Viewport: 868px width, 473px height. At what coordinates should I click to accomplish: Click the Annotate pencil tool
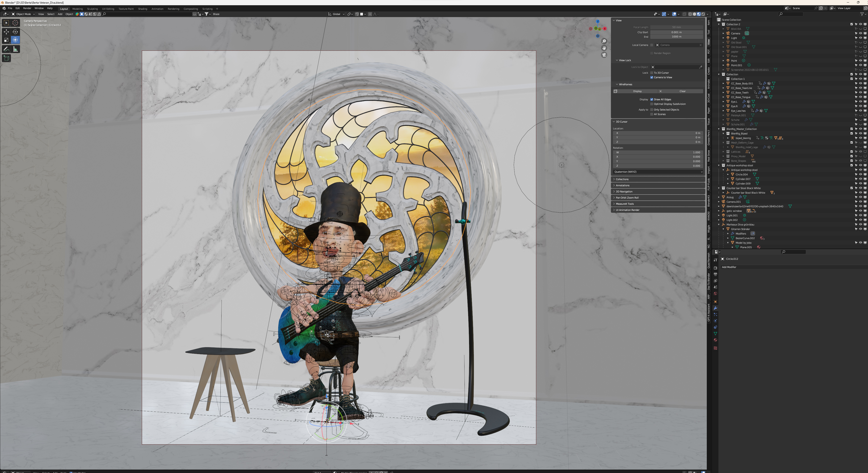coord(6,49)
